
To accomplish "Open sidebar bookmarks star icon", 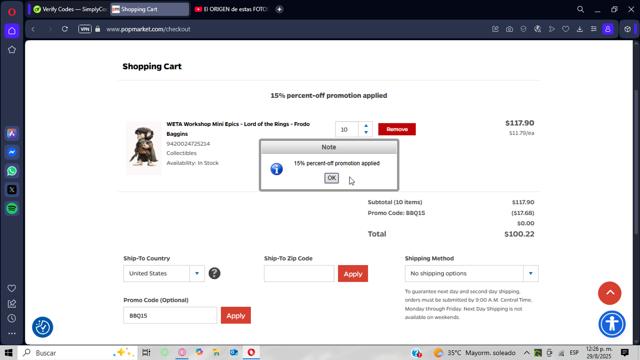I will click(12, 50).
